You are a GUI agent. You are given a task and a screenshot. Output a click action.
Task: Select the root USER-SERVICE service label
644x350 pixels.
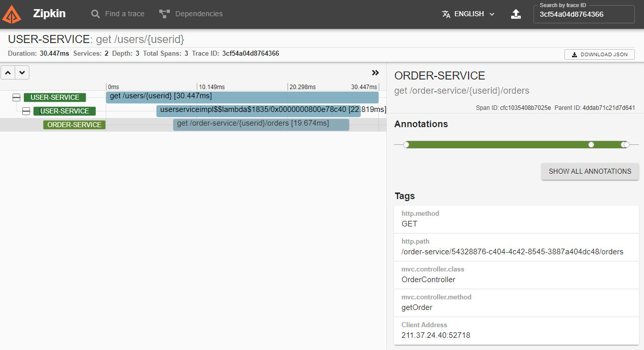(x=55, y=98)
